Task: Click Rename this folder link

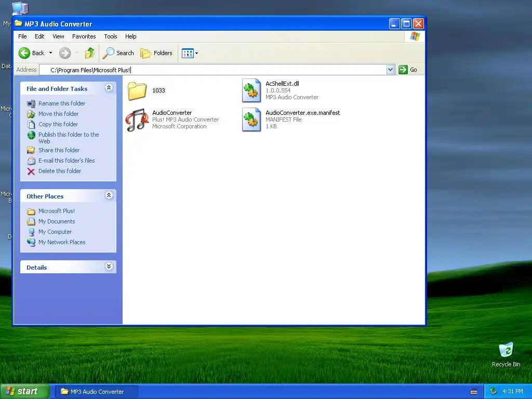Action: (62, 103)
